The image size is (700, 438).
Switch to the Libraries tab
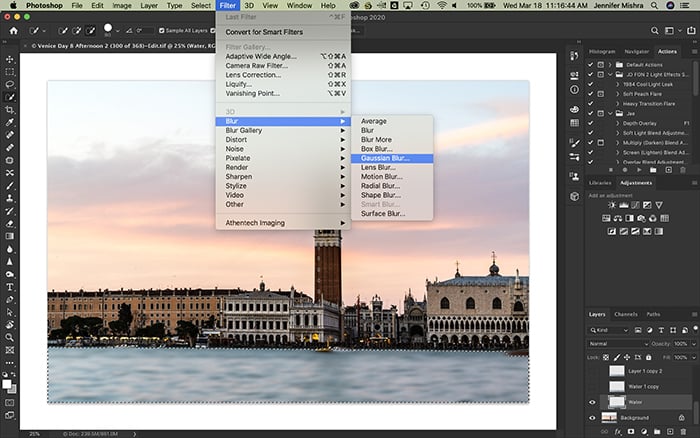pos(600,183)
